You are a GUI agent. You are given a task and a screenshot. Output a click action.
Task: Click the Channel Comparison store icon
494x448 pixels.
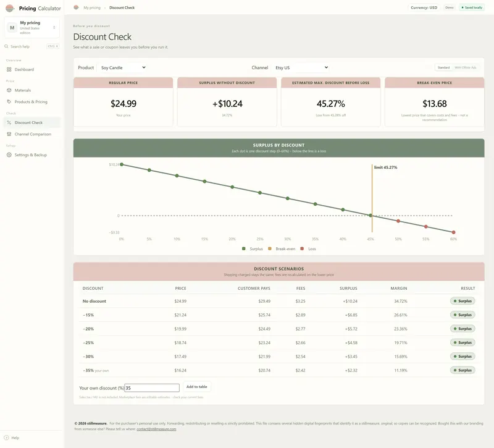9,134
